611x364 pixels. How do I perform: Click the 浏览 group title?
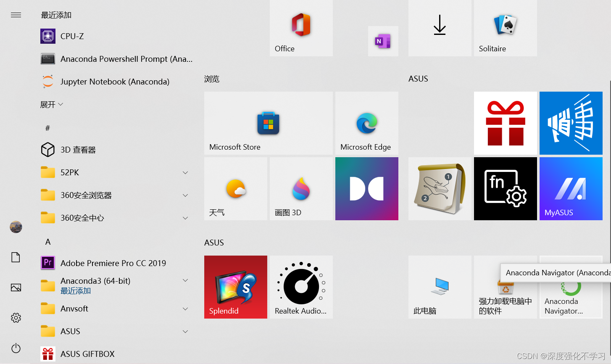tap(212, 79)
